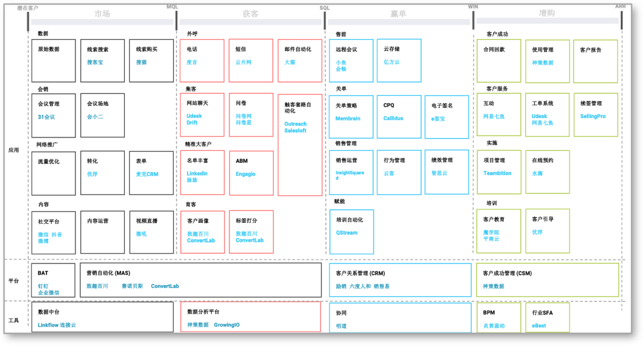
Task: Click 度言 in the 电话 card
Action: click(192, 62)
